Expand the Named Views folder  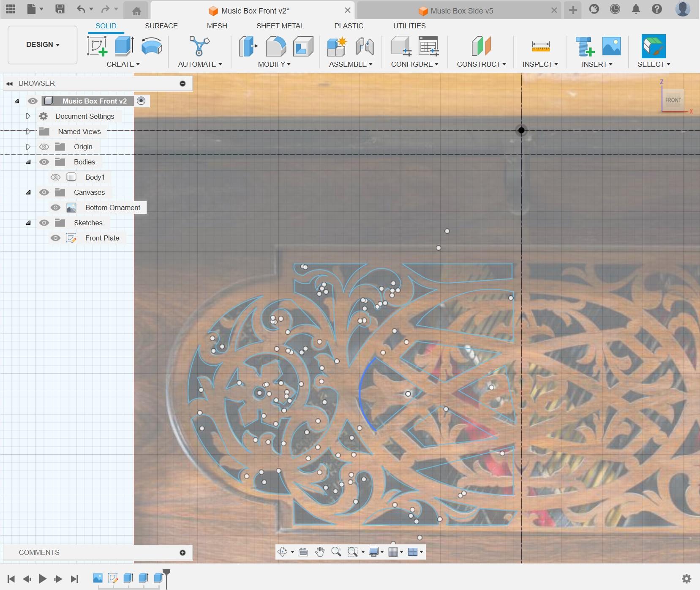28,131
